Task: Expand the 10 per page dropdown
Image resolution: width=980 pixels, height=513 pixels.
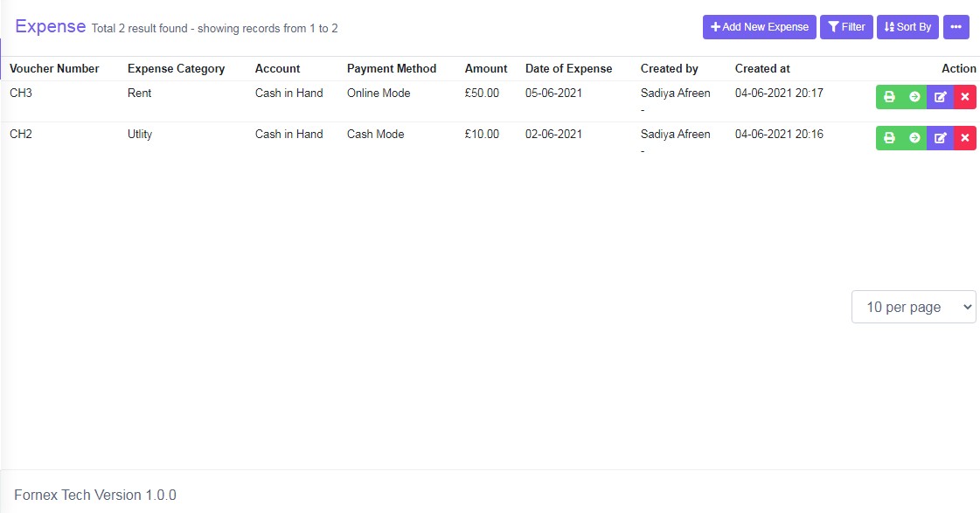Action: click(x=914, y=307)
